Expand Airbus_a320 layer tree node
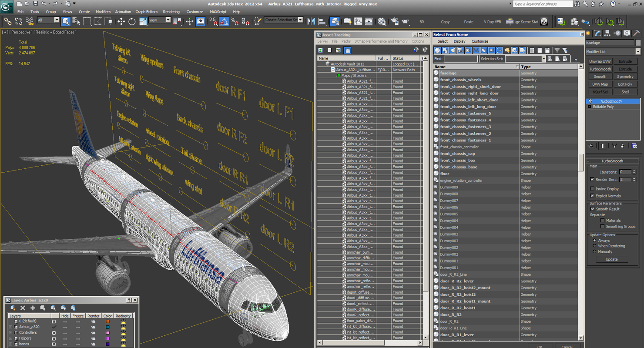This screenshot has width=644, height=348. point(10,327)
